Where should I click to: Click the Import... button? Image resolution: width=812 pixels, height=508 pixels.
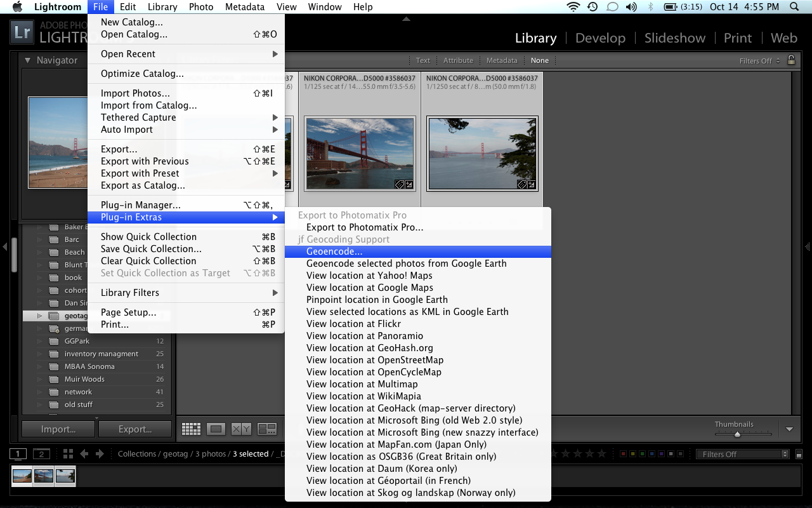click(58, 429)
